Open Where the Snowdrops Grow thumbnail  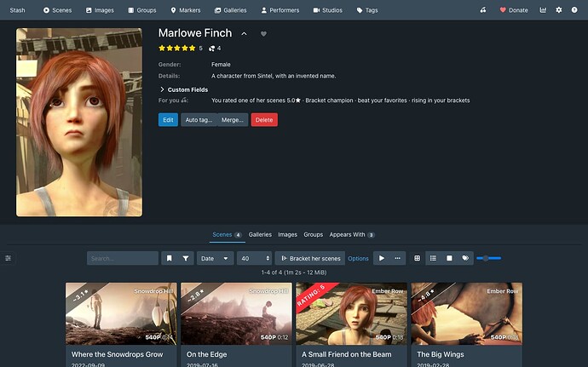(121, 313)
